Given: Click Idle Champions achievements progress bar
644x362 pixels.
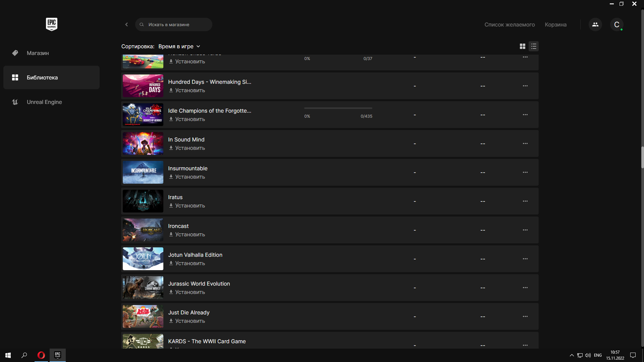Looking at the screenshot, I should 338,108.
